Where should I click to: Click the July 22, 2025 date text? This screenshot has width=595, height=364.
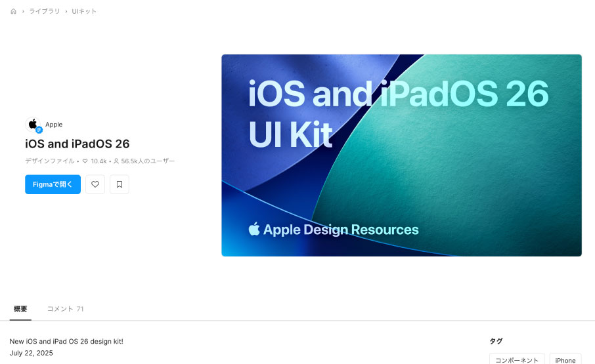tap(31, 353)
